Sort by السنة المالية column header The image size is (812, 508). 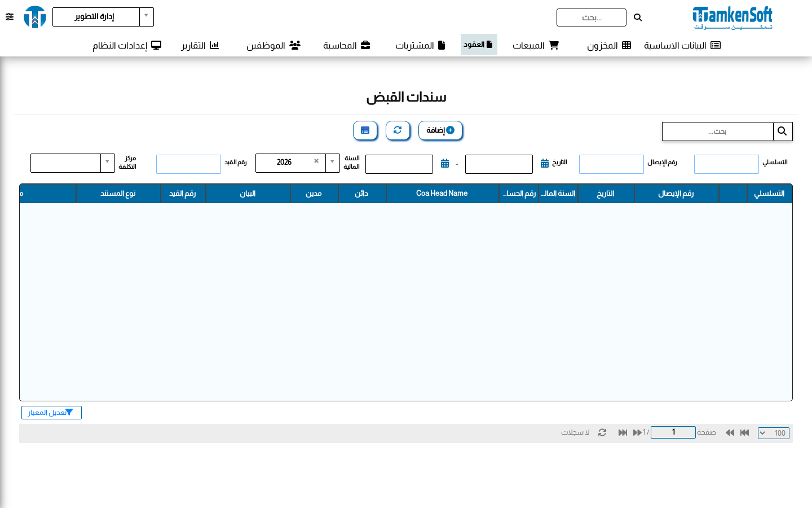558,194
